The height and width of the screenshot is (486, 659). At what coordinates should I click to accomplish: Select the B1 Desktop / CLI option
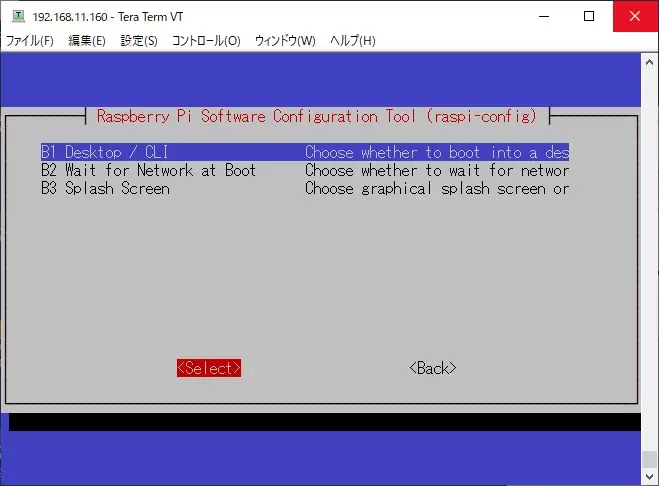click(305, 152)
